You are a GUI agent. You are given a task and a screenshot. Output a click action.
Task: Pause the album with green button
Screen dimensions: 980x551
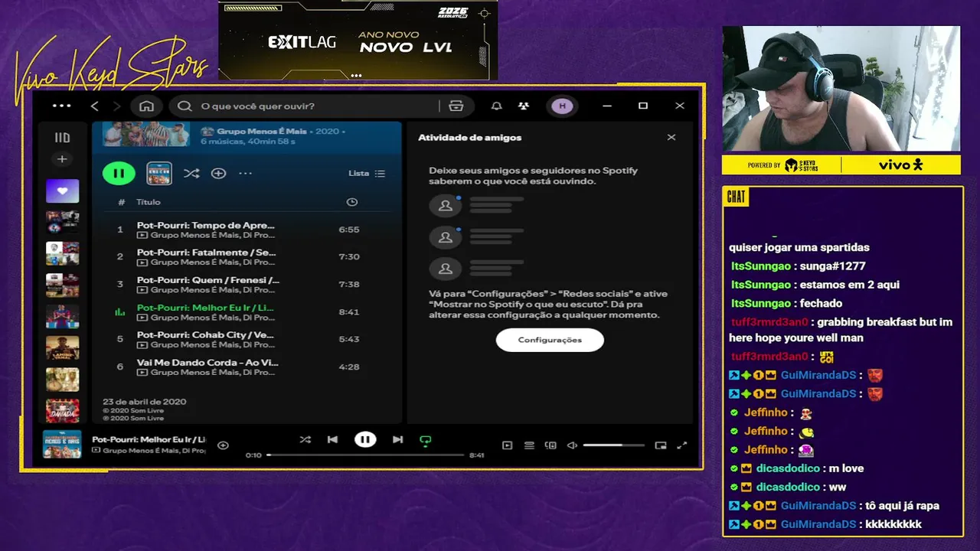point(119,174)
